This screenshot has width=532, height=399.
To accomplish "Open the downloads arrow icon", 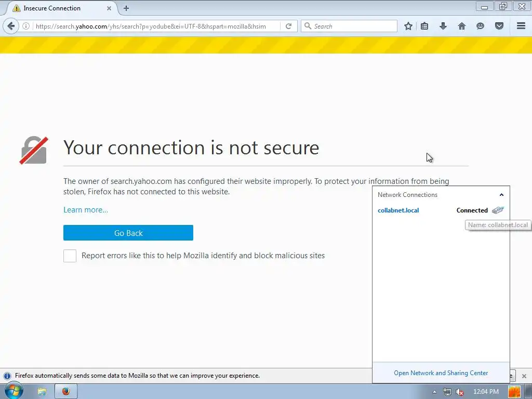I will pyautogui.click(x=443, y=26).
